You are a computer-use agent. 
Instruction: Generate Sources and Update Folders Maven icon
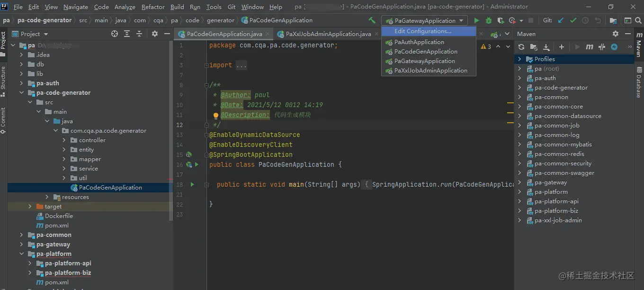[534, 47]
